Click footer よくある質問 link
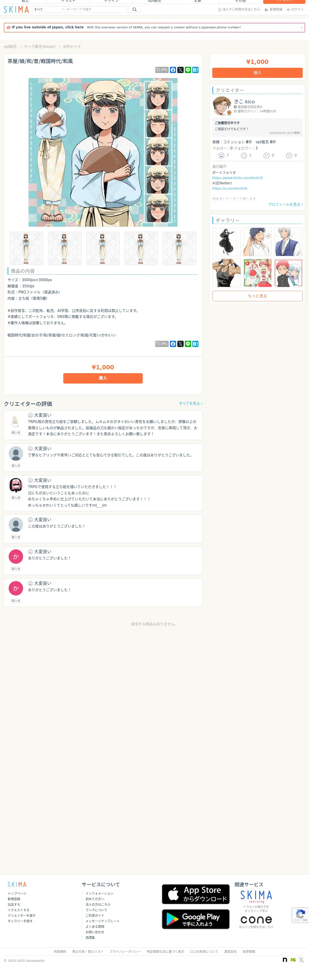Viewport: 309px width, 980px height. point(95,927)
